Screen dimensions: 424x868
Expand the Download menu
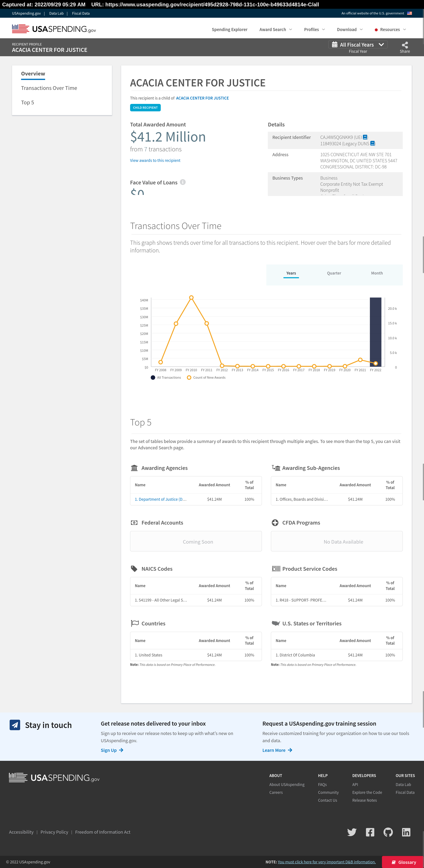coord(350,29)
